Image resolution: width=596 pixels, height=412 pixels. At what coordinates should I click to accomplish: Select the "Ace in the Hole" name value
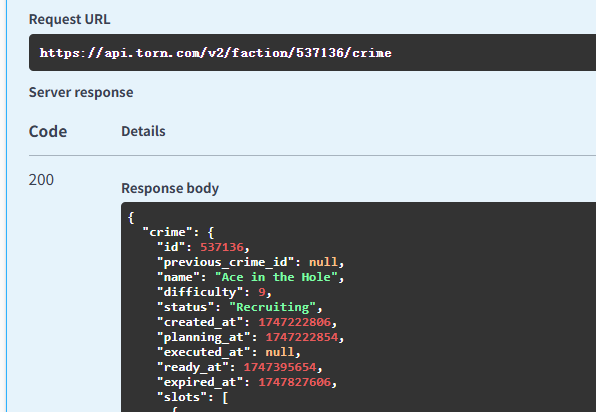(276, 277)
